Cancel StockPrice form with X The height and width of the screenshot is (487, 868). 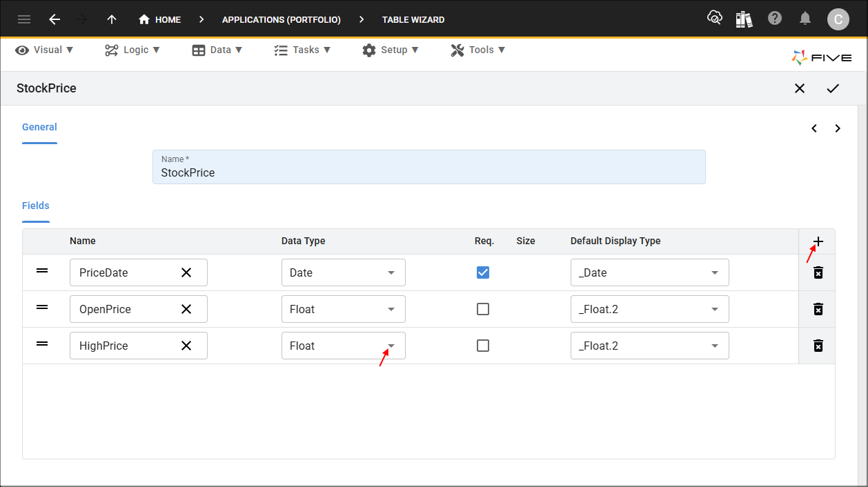(800, 88)
